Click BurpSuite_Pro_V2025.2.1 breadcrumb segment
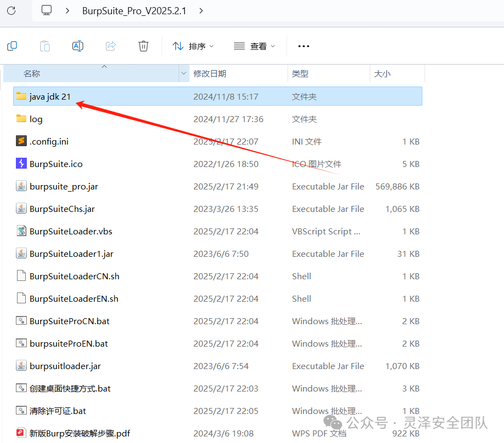The height and width of the screenshot is (443, 504). 134,11
